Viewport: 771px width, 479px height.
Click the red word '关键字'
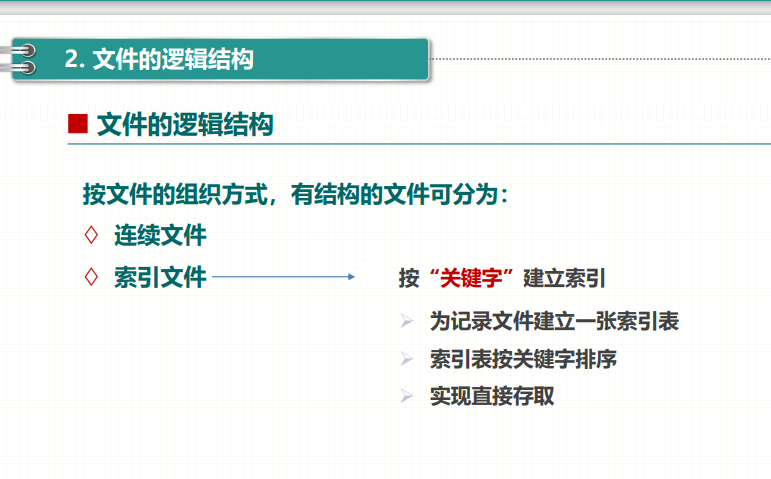(x=471, y=278)
